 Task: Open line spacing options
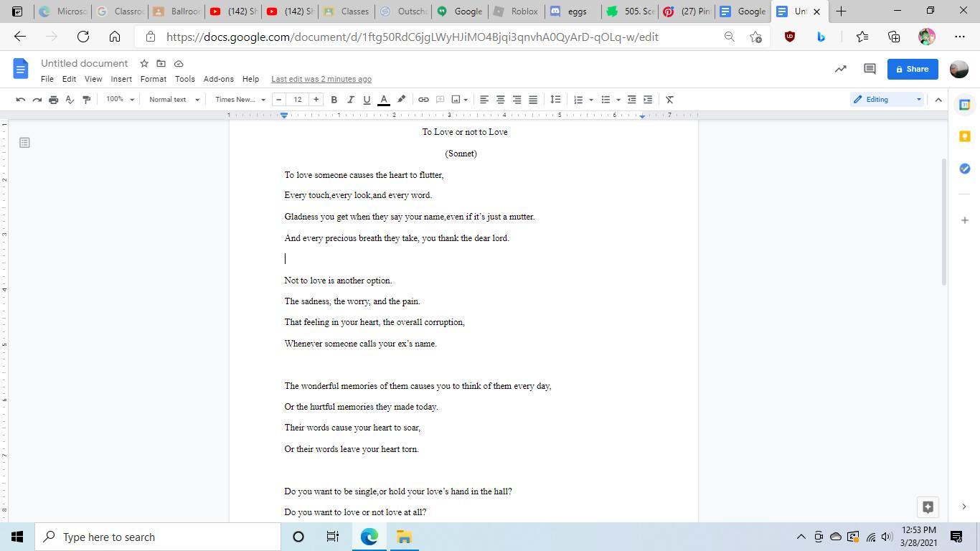coord(555,100)
